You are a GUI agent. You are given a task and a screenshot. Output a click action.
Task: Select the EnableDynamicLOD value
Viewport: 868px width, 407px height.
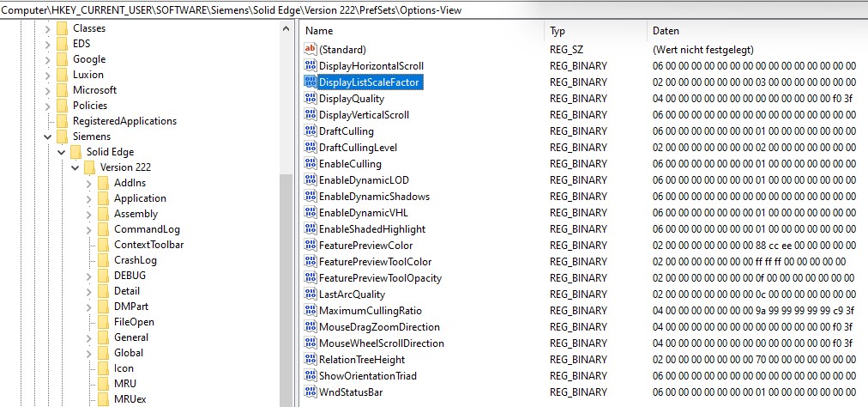pos(365,180)
